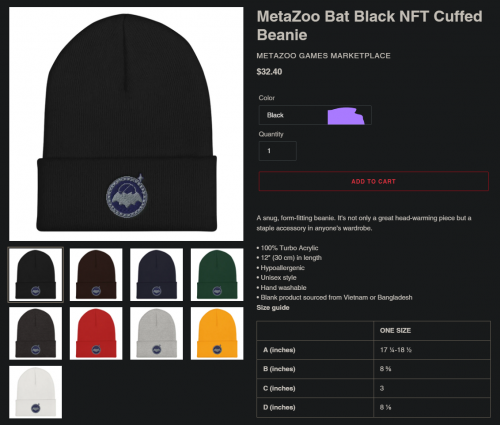500x425 pixels.
Task: Click the A (inches) row in size table
Action: tap(373, 350)
